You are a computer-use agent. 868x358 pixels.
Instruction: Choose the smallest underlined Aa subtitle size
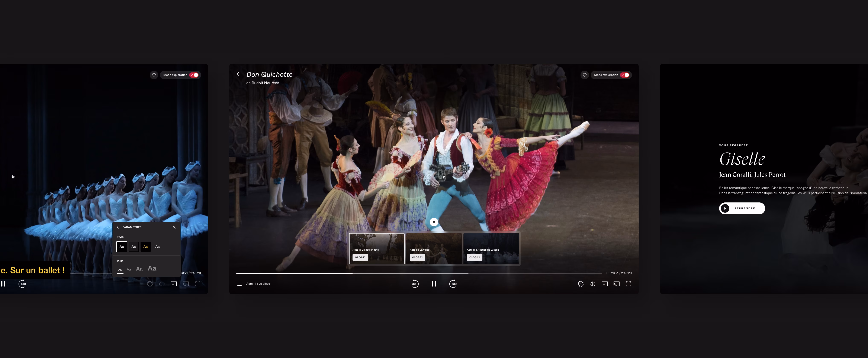pyautogui.click(x=120, y=270)
